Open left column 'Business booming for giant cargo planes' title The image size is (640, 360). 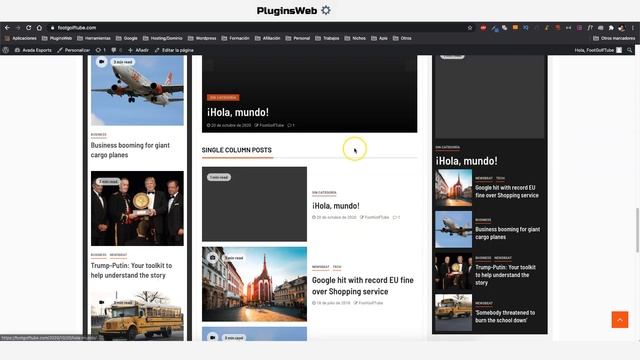click(130, 150)
